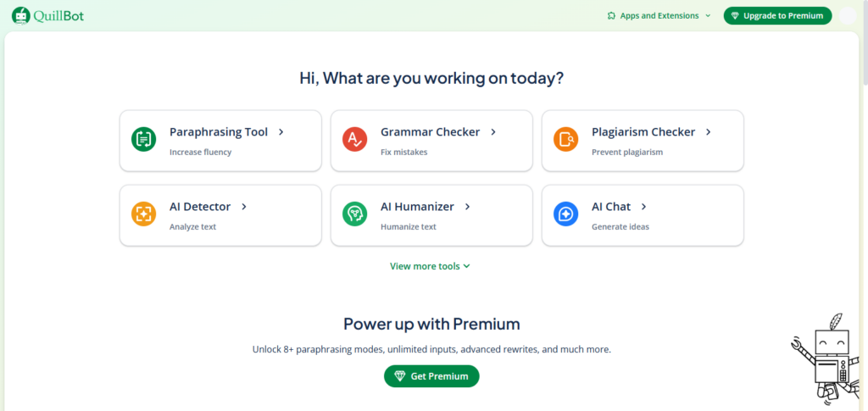Click the robot mascot illustration
Image resolution: width=868 pixels, height=411 pixels.
(x=821, y=358)
